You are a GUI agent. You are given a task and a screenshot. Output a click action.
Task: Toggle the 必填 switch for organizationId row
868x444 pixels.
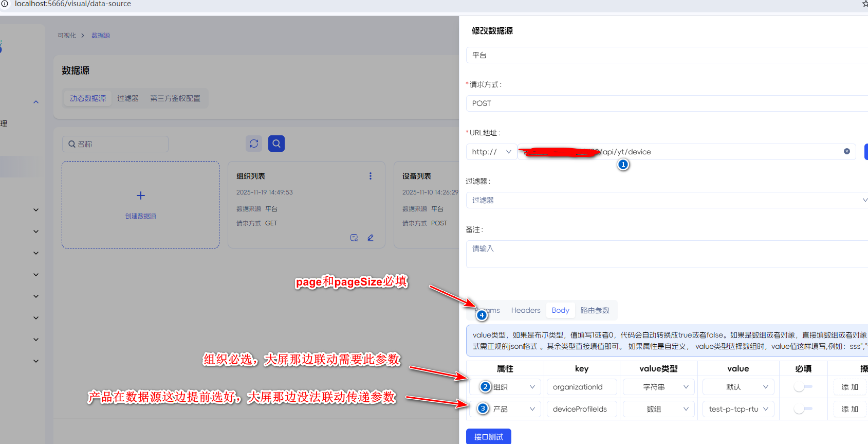point(803,387)
